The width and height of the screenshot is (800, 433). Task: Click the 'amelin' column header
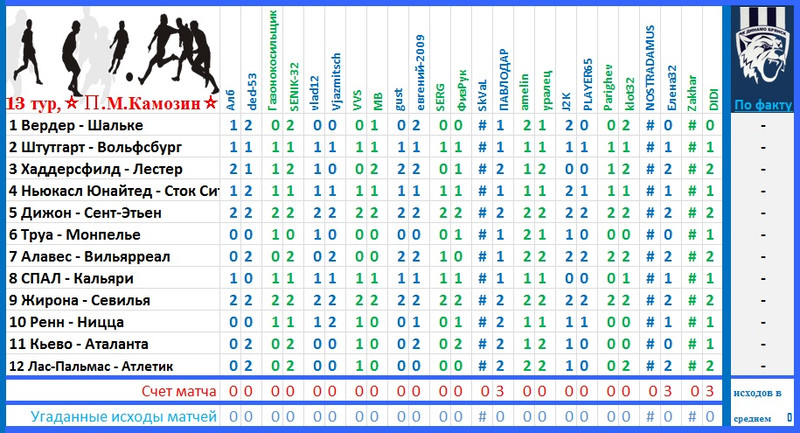tap(524, 92)
